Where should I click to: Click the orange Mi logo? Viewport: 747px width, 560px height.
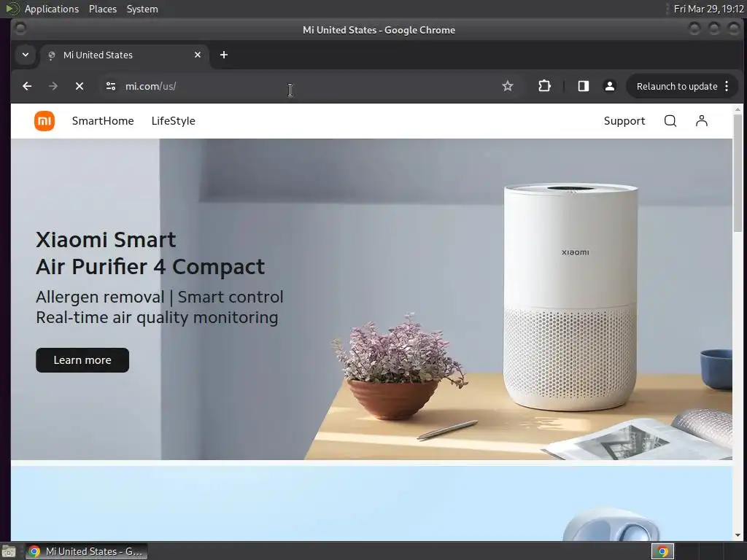pyautogui.click(x=44, y=121)
